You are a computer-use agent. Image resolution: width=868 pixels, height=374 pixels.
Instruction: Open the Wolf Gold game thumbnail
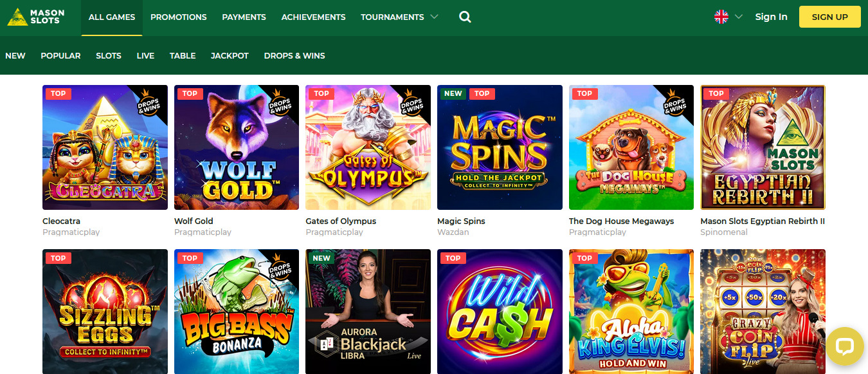click(237, 147)
